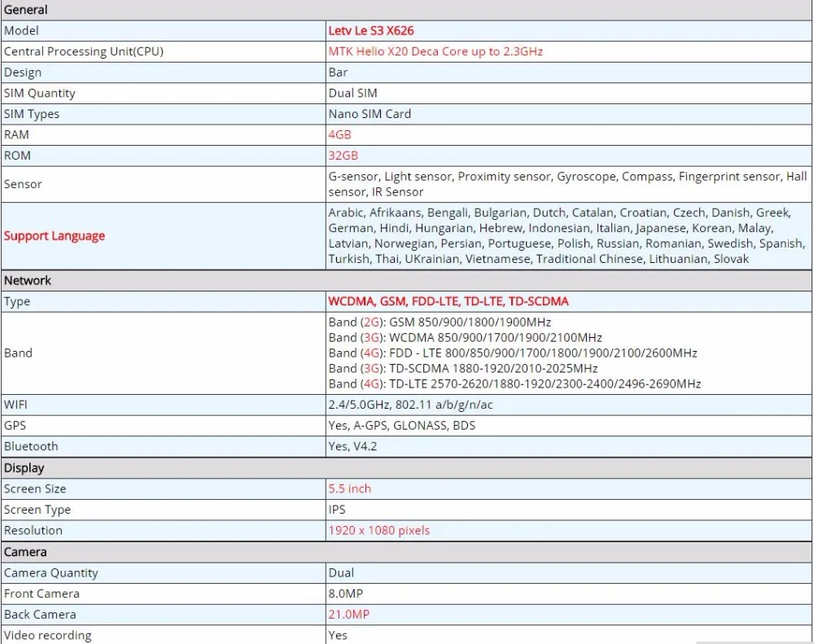Click 'Yes, A-GPS, GLONASS, BDS' value

402,425
